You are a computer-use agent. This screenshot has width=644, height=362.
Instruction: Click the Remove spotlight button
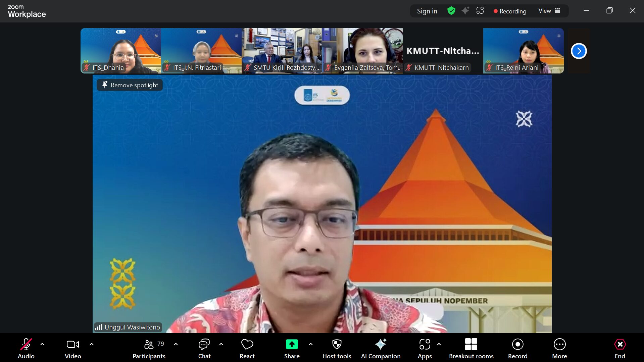pyautogui.click(x=130, y=85)
